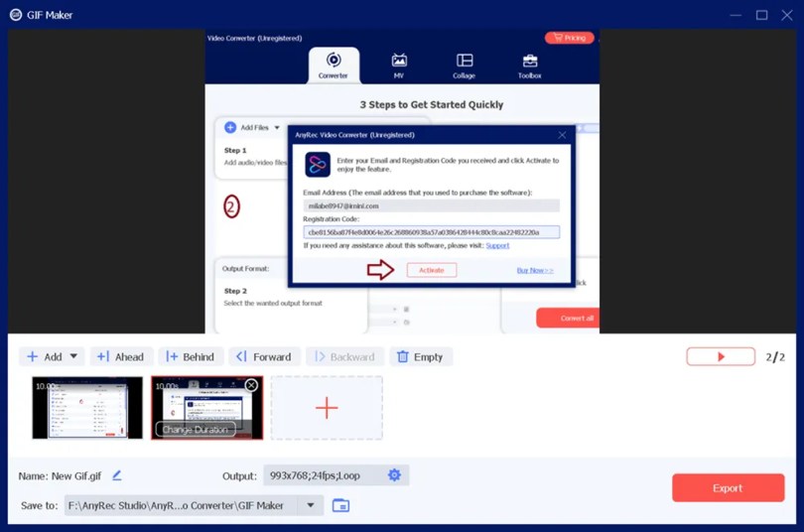Click Change Duration on the second frame
804x532 pixels.
196,430
